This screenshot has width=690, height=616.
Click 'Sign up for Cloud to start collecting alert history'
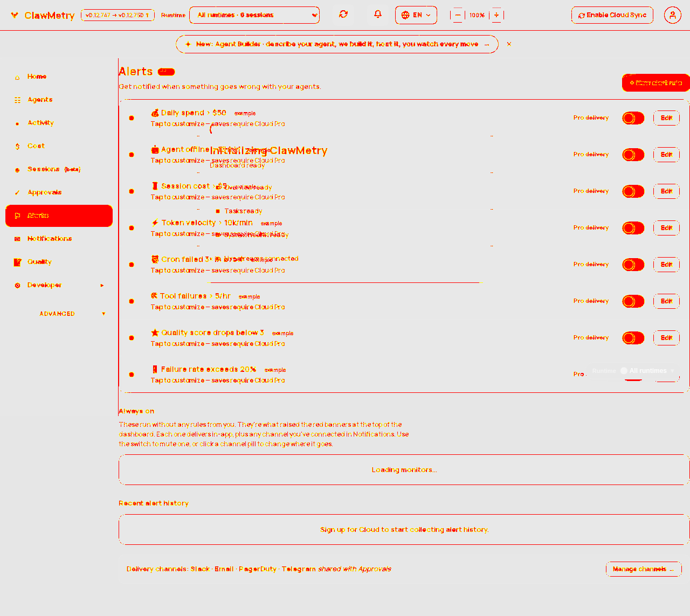[x=404, y=530]
